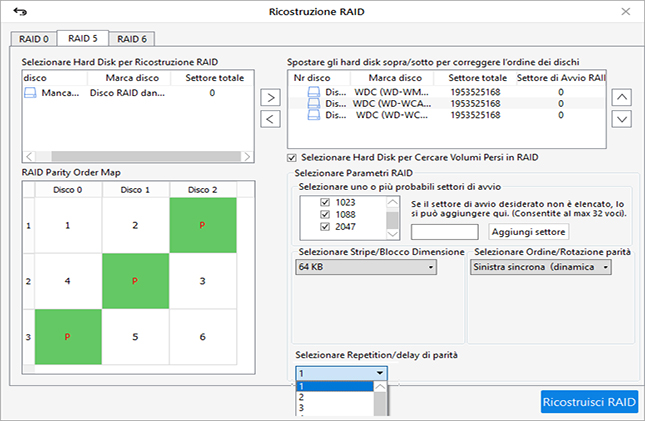Click the Nr disco column header
645x421 pixels.
320,78
